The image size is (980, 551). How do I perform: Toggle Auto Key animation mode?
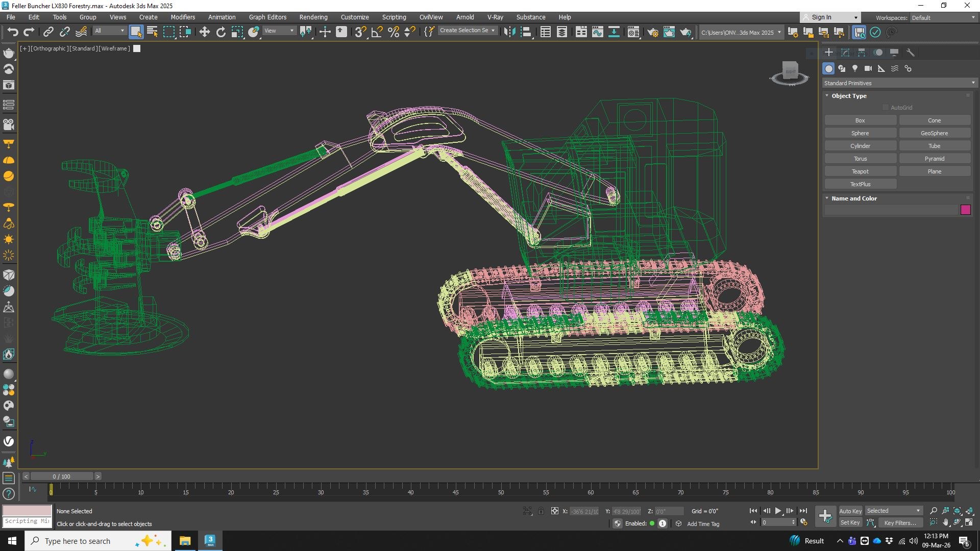850,511
